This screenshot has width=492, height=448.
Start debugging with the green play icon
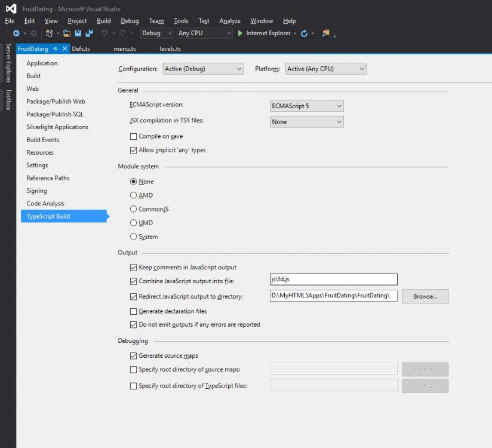(240, 33)
